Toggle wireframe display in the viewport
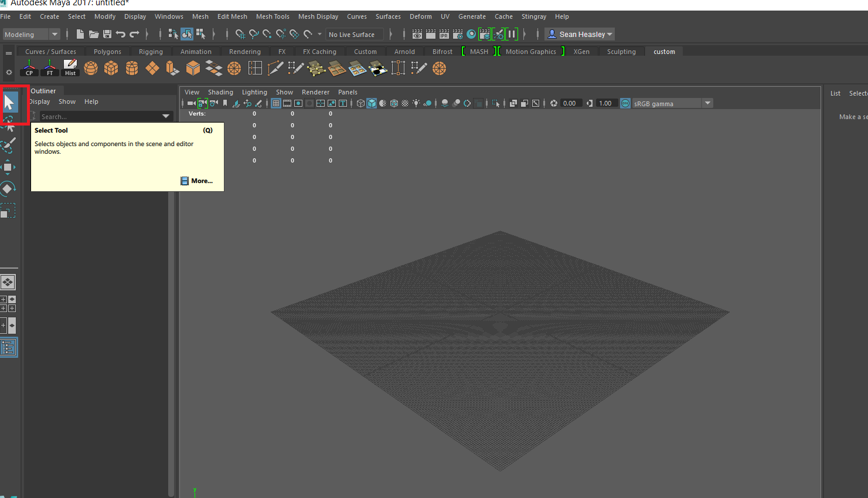The height and width of the screenshot is (498, 868). (x=360, y=103)
